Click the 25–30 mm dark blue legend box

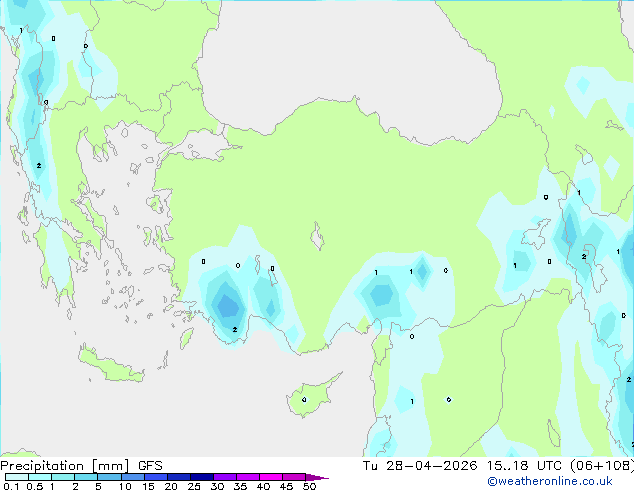(x=202, y=477)
